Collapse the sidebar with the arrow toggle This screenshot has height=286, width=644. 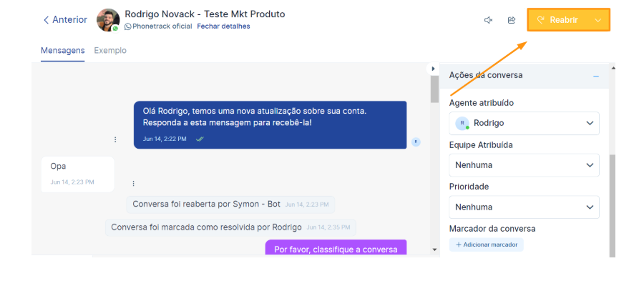point(432,69)
